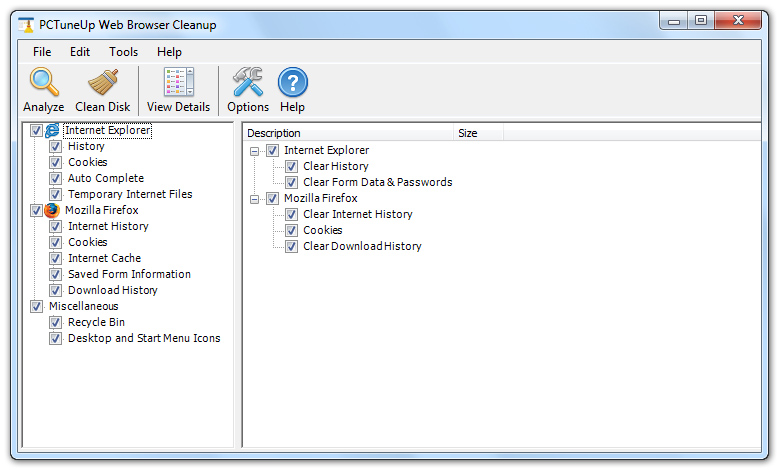The width and height of the screenshot is (779, 470).
Task: Collapse Mozilla Firefox node in Description pane
Action: pos(254,199)
